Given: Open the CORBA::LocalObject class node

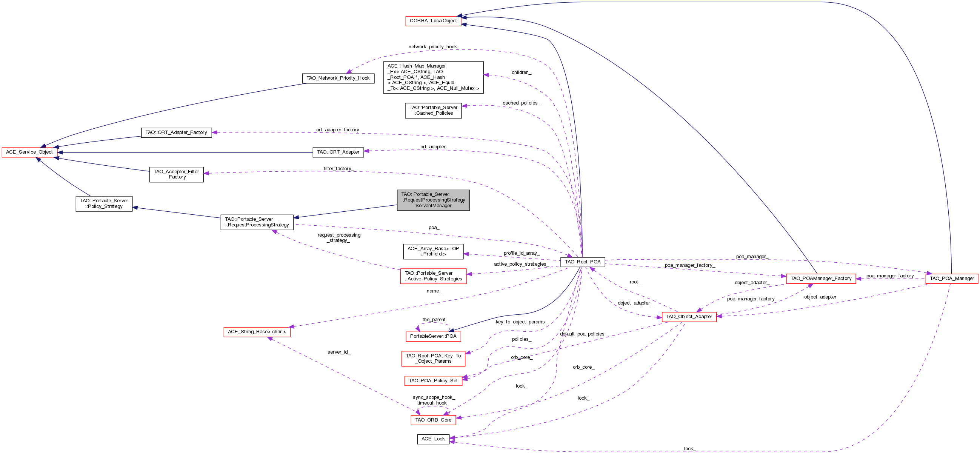Looking at the screenshot, I should click(x=433, y=21).
